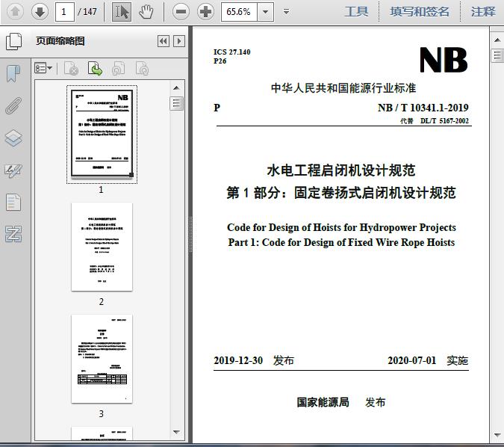Screen dimensions: 504x447
Task: Switch to the Hand pan tool
Action: (146, 11)
